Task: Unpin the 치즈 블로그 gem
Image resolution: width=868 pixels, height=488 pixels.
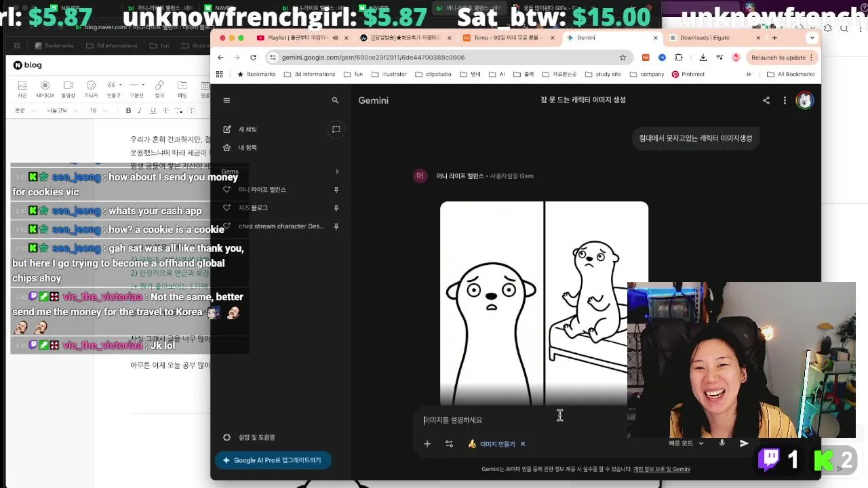Action: click(x=336, y=208)
